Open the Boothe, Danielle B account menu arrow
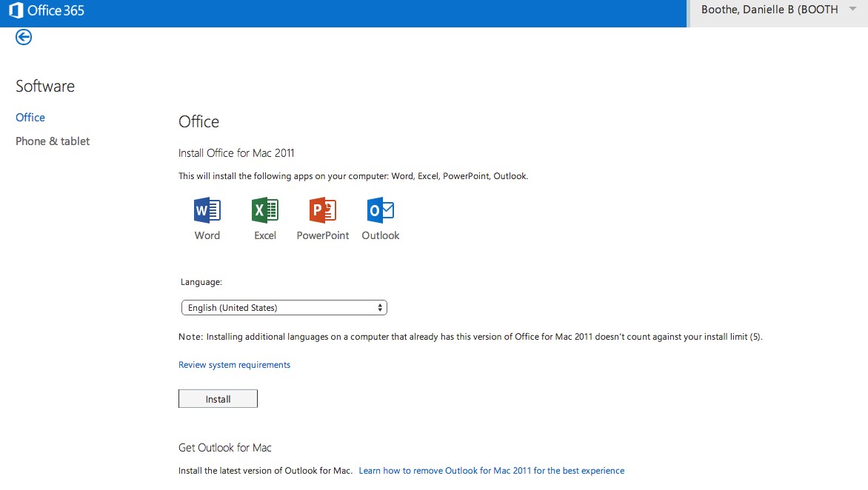The width and height of the screenshot is (868, 490). pyautogui.click(x=852, y=9)
